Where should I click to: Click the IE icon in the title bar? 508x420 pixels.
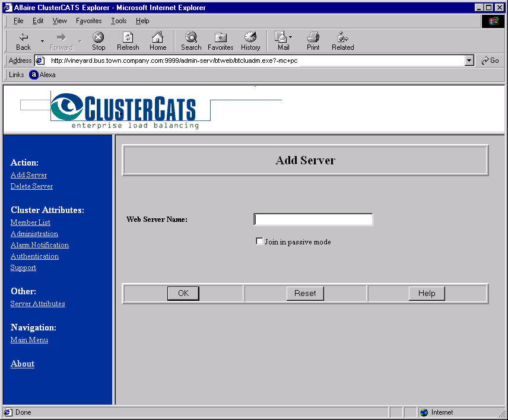[8, 8]
